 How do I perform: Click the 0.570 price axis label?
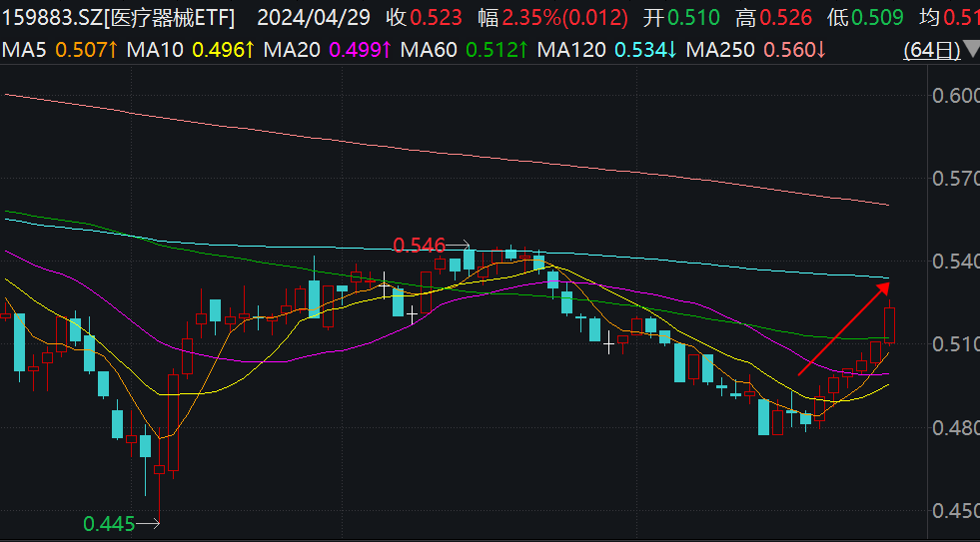pyautogui.click(x=956, y=180)
